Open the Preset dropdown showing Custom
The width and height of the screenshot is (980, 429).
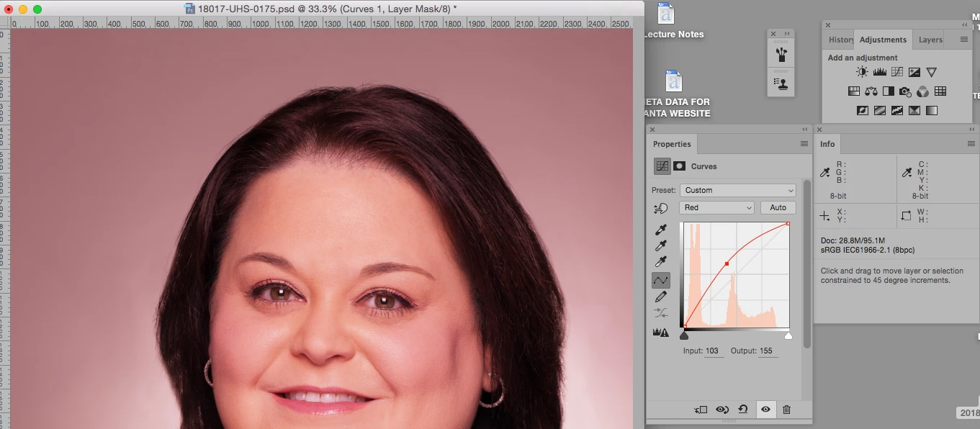[737, 190]
